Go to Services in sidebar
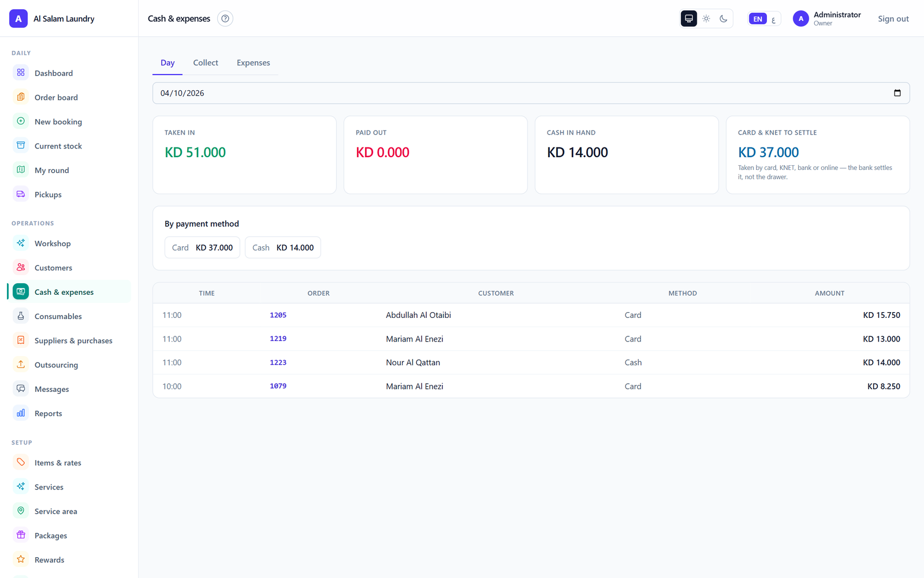The height and width of the screenshot is (578, 924). point(69,487)
